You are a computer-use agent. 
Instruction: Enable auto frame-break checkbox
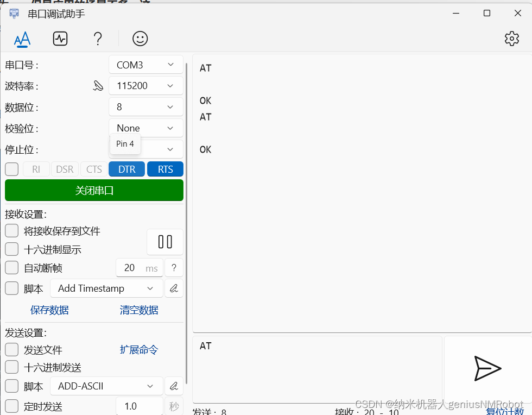click(12, 268)
